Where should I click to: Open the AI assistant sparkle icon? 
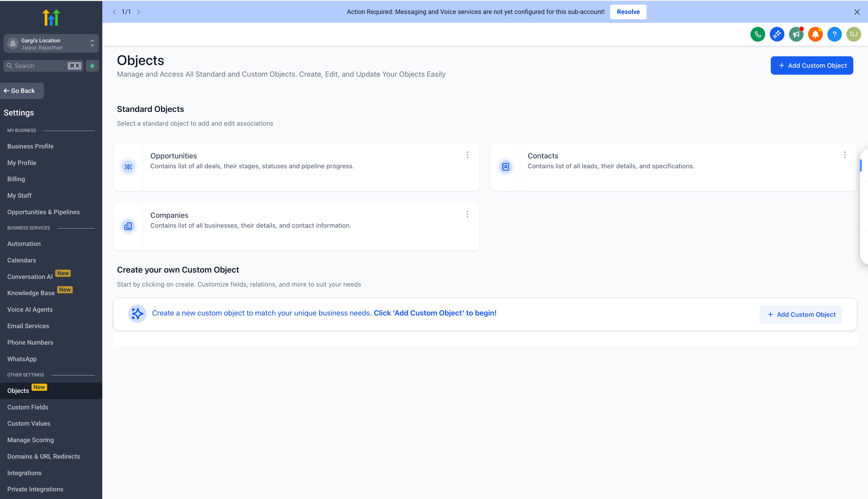click(777, 34)
